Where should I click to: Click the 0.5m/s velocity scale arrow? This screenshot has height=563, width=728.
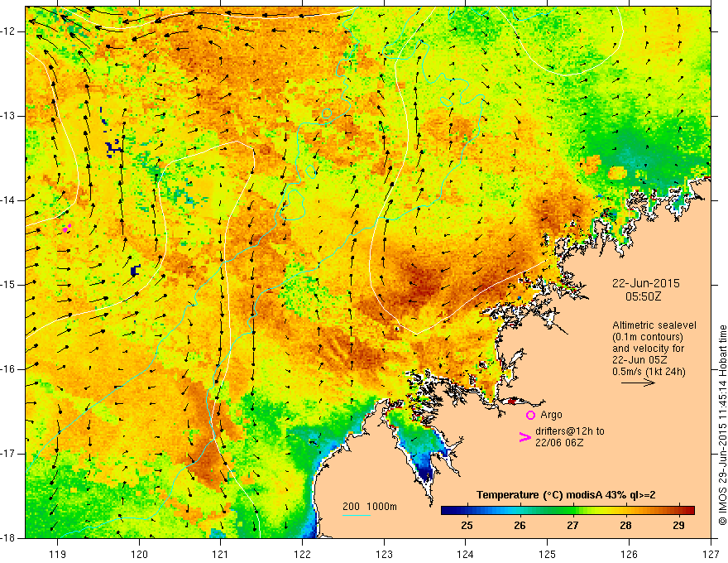pos(638,383)
